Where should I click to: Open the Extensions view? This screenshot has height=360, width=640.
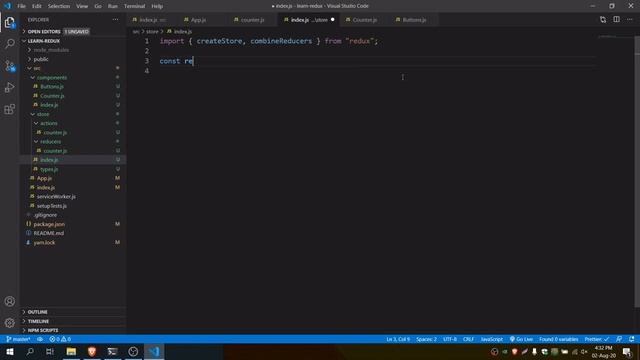click(x=10, y=109)
